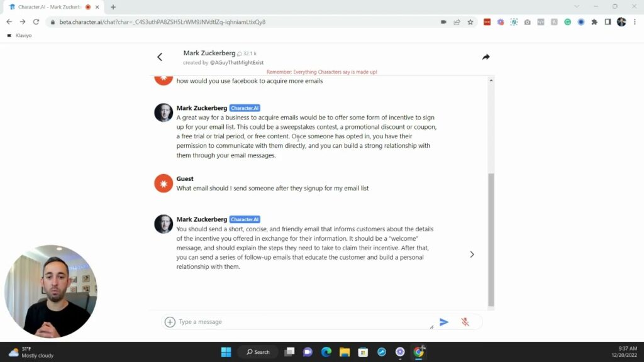Toggle the browser side panel
This screenshot has height=362, width=644.
(x=608, y=22)
